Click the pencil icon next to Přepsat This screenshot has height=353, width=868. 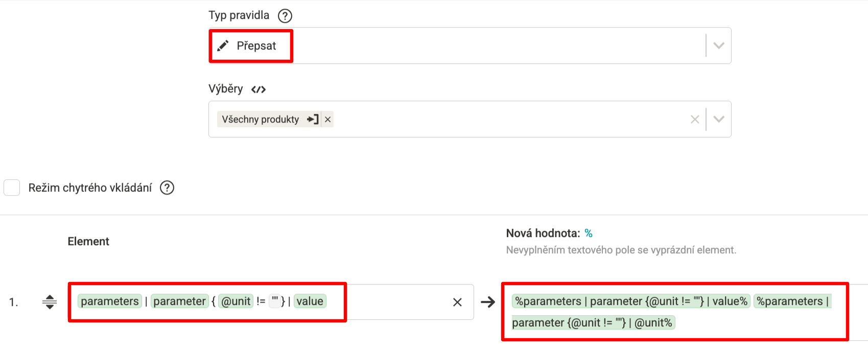point(223,46)
